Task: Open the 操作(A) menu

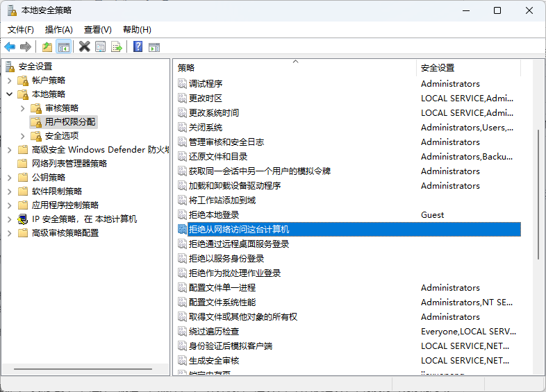Action: pos(59,30)
